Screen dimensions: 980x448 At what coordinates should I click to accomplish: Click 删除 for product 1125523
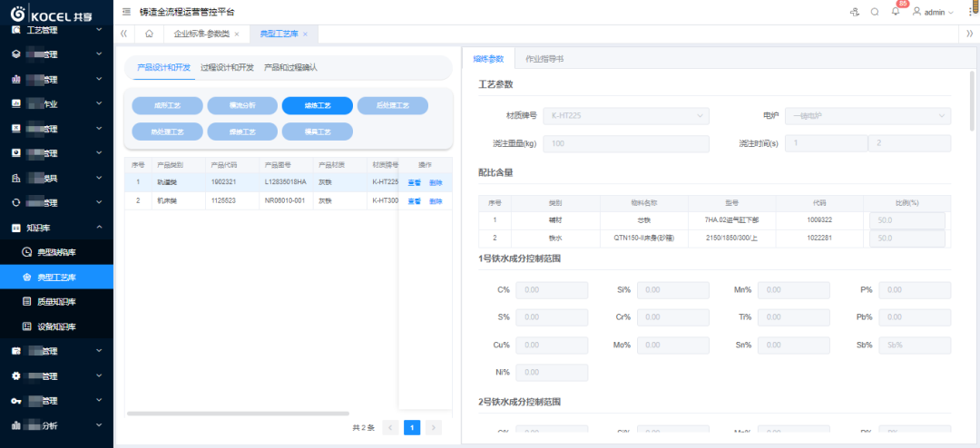(x=436, y=201)
